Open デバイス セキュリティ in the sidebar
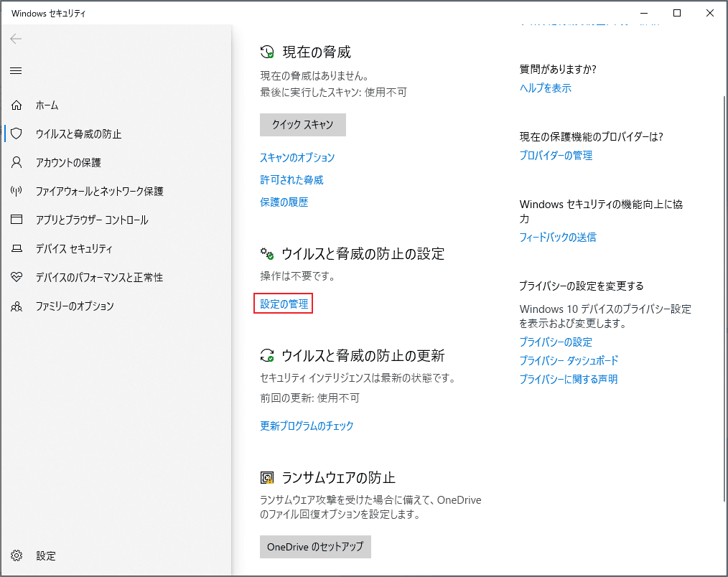The width and height of the screenshot is (728, 577). pos(116,248)
